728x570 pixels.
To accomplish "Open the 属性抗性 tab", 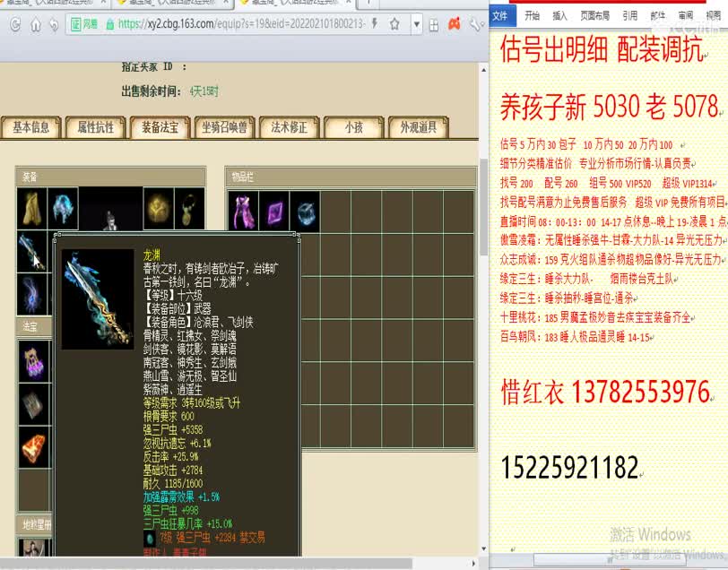I will click(96, 127).
